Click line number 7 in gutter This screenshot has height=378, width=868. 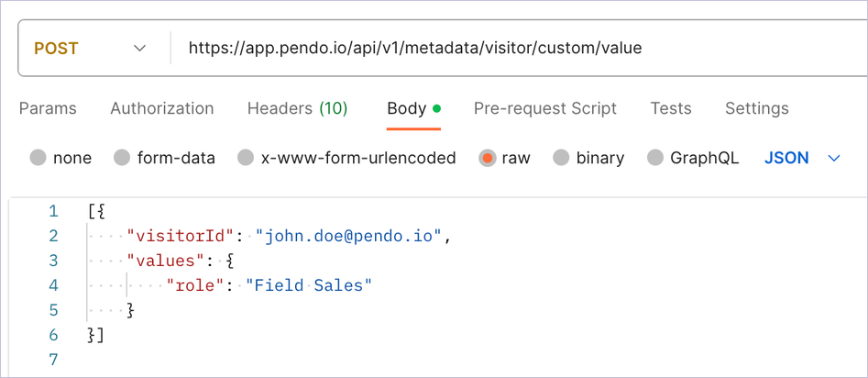[x=53, y=359]
